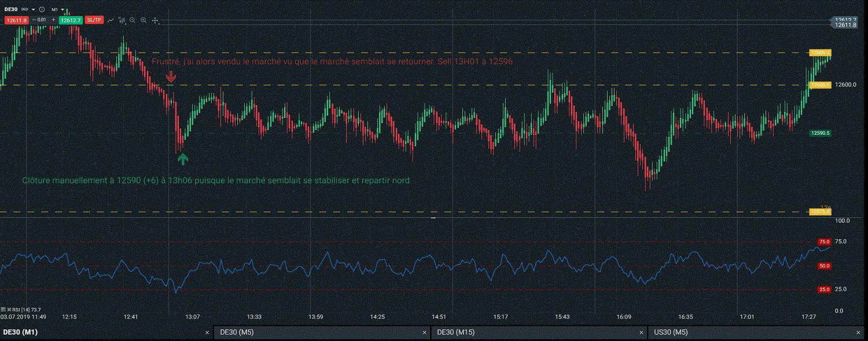The image size is (868, 341).
Task: Close the DE30 (M1) tab
Action: 207,333
